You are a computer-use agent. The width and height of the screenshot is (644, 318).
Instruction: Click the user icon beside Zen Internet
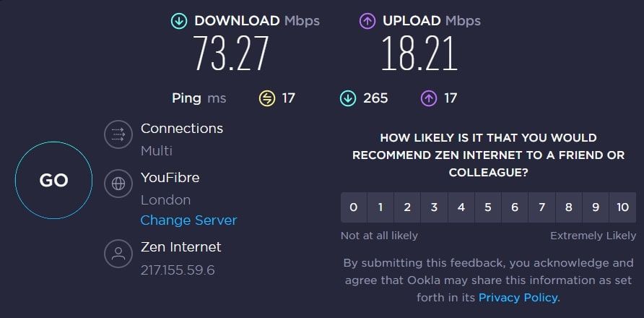[118, 254]
